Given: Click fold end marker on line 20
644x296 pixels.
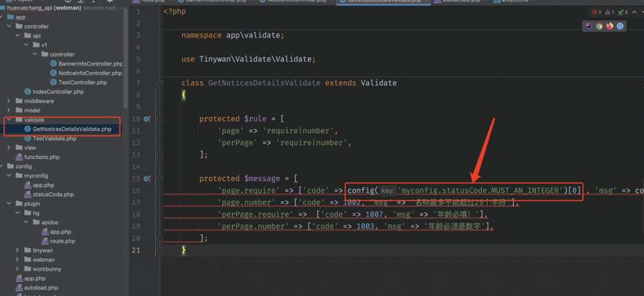Looking at the screenshot, I should click(x=160, y=238).
